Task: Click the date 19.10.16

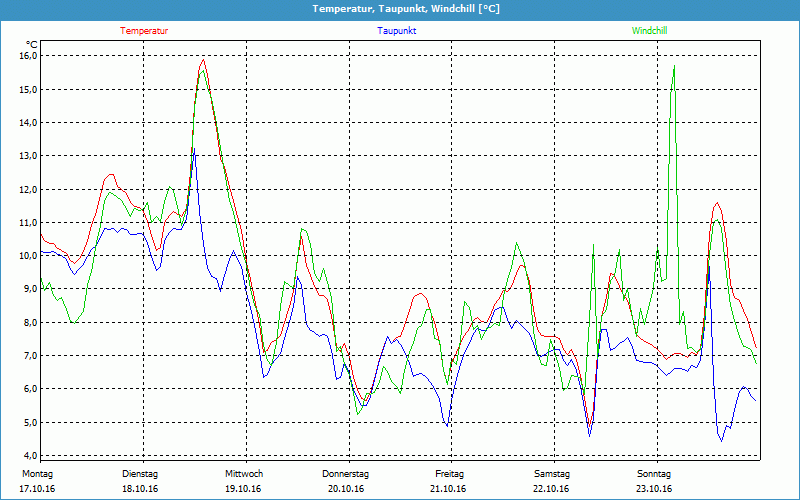Action: (243, 489)
